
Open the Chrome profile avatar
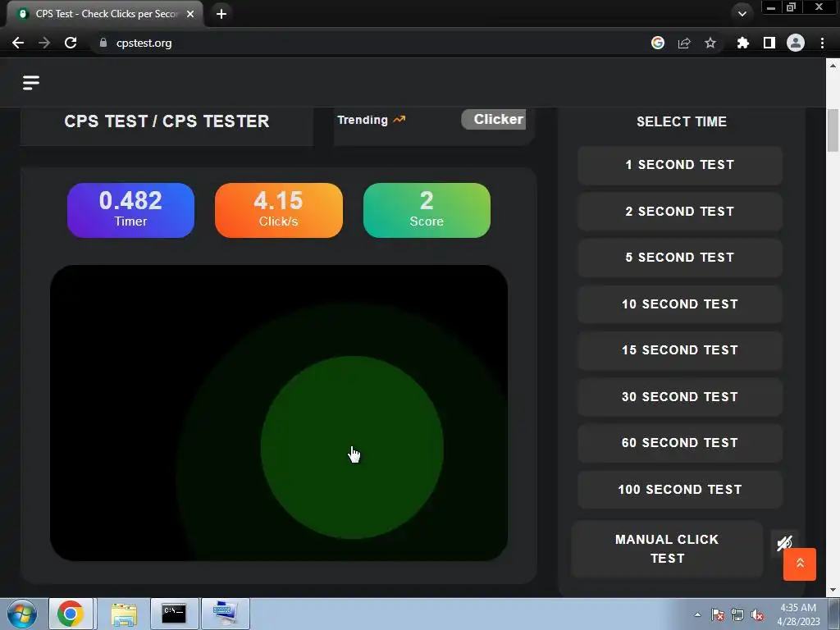point(796,43)
